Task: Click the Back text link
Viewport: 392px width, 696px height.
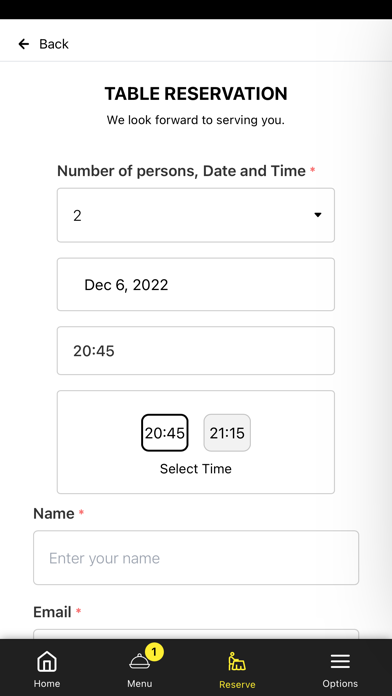Action: pos(54,44)
